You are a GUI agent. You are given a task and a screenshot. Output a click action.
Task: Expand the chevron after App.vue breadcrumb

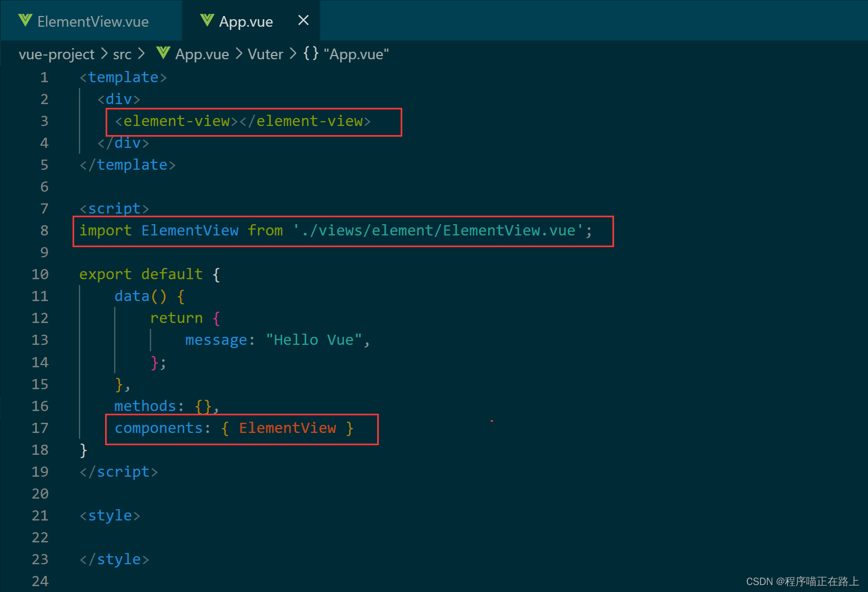tap(238, 54)
